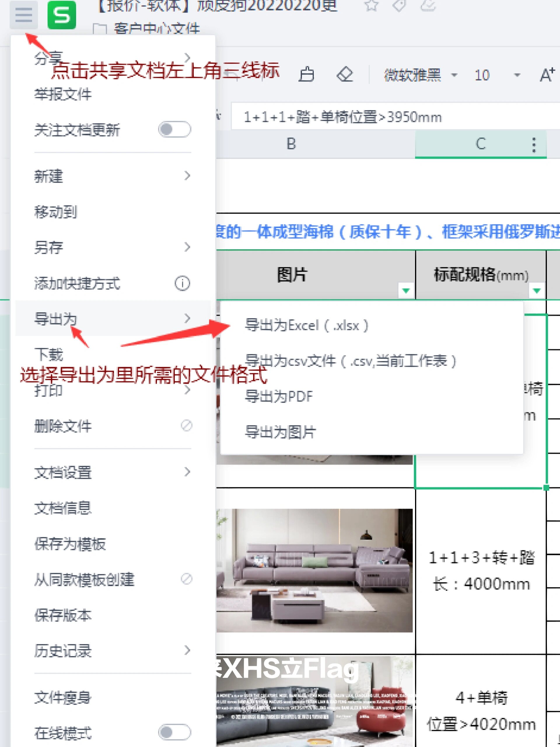Viewport: 560px width, 747px height.
Task: Enable the 关注文档更新 toggle
Action: click(174, 129)
